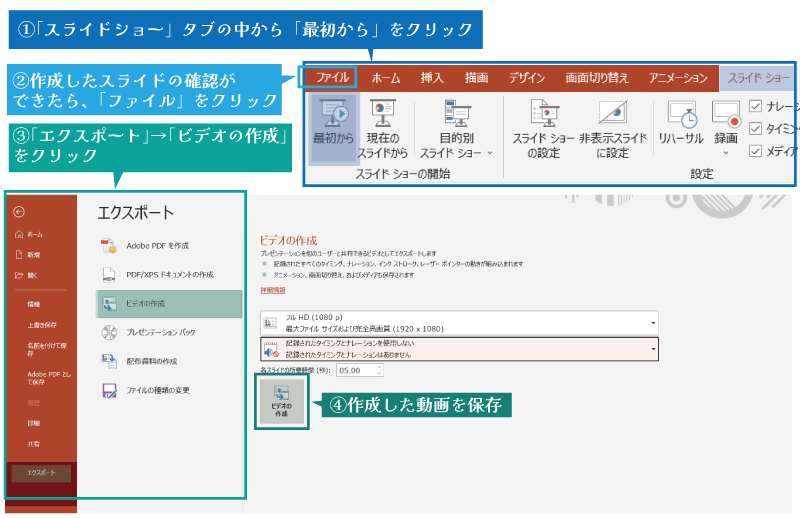The width and height of the screenshot is (800, 518).
Task: Toggle the ナレーション checkbox
Action: point(756,106)
